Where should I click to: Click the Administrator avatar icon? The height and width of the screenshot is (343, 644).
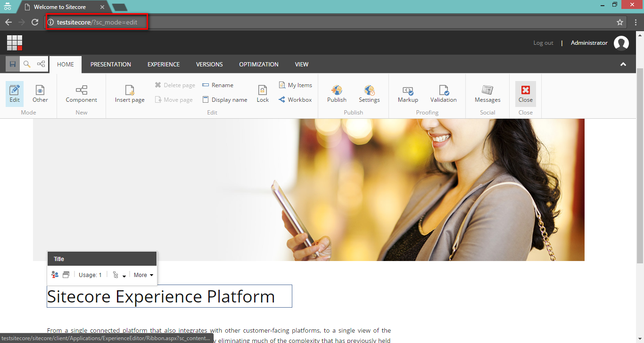[621, 43]
